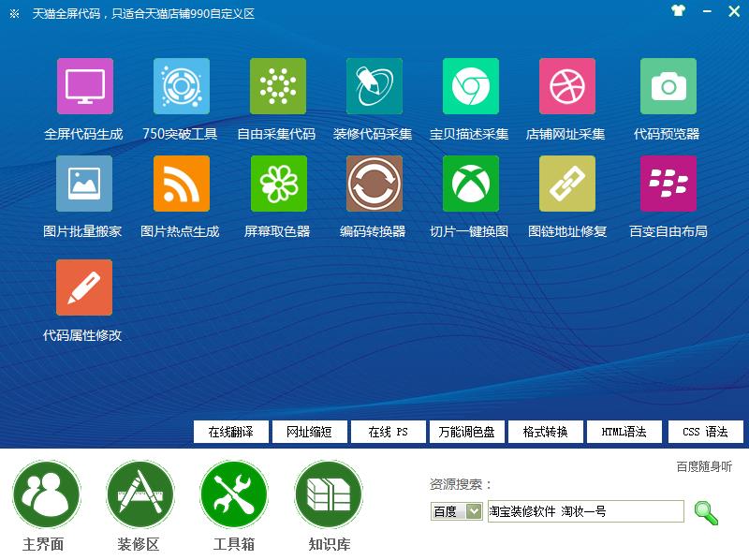Open the 切片一键换图 slice image replacer

[x=470, y=185]
